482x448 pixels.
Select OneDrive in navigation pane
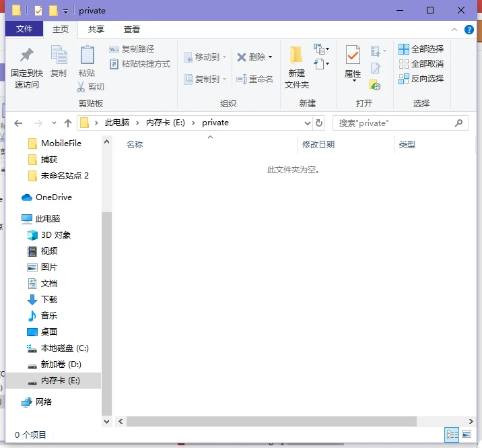[x=53, y=197]
